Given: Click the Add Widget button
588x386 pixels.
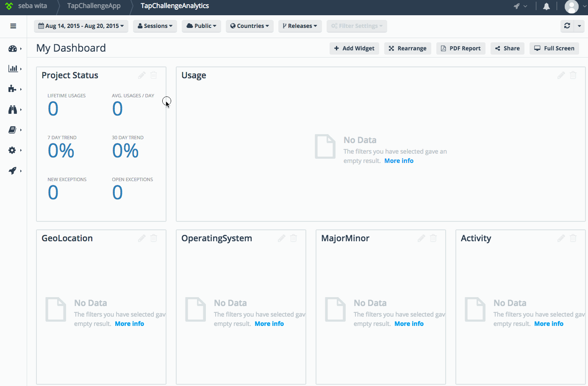Looking at the screenshot, I should [354, 48].
